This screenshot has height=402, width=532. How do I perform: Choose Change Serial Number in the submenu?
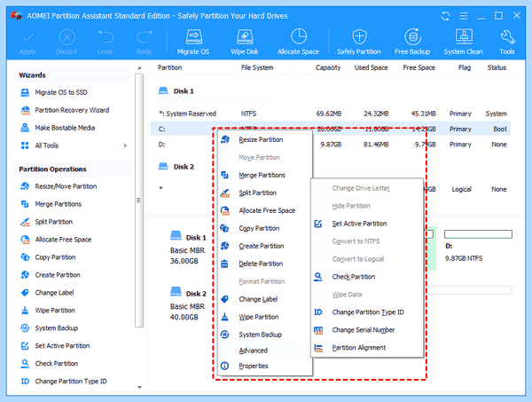point(367,330)
